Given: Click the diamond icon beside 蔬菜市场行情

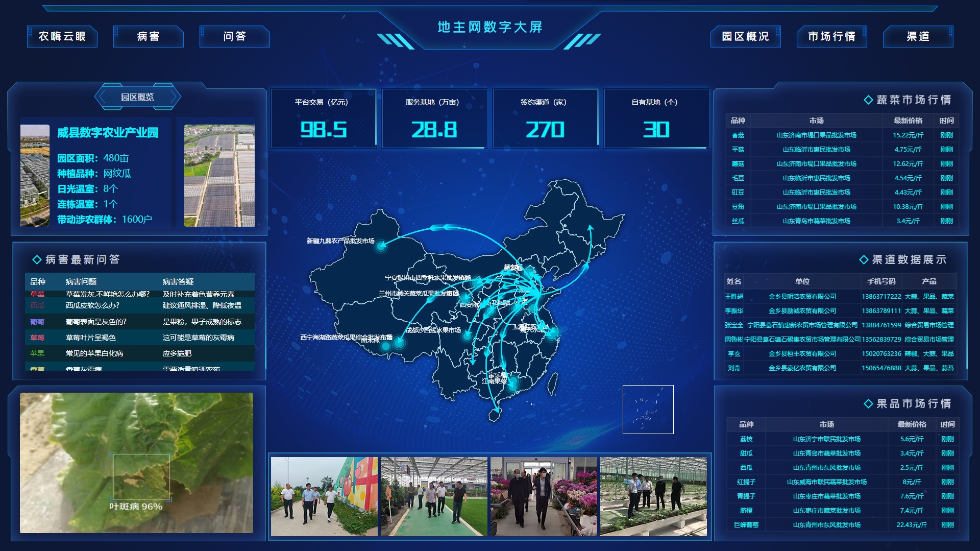Looking at the screenshot, I should (x=868, y=100).
